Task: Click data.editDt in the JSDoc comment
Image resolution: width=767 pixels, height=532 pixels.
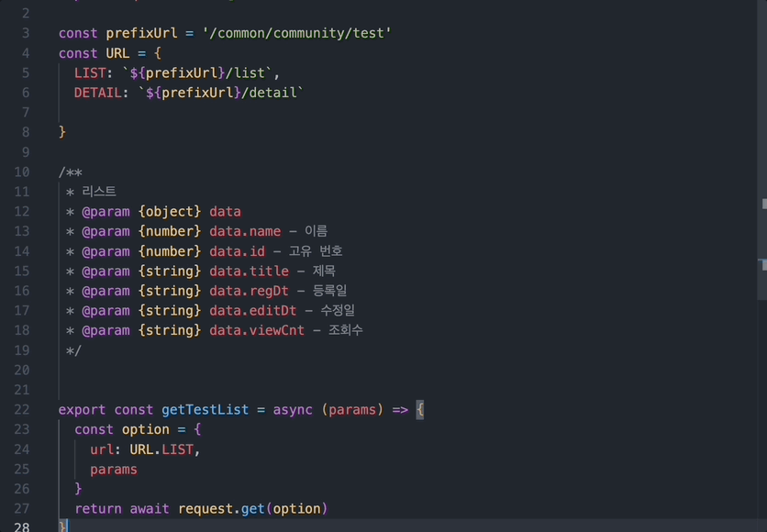Action: [x=253, y=311]
